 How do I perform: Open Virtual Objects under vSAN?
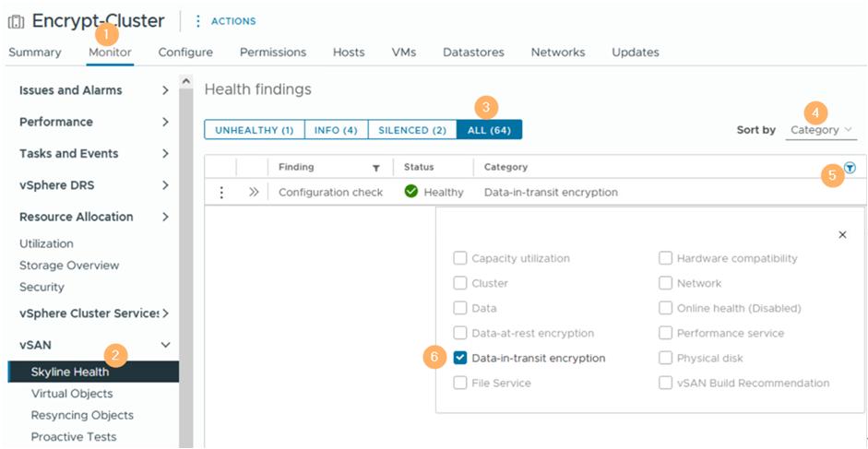click(x=72, y=393)
